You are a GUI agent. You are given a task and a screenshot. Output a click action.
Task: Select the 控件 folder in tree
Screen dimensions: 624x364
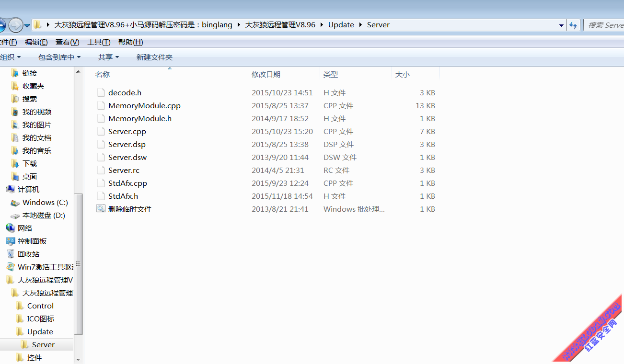tap(35, 357)
